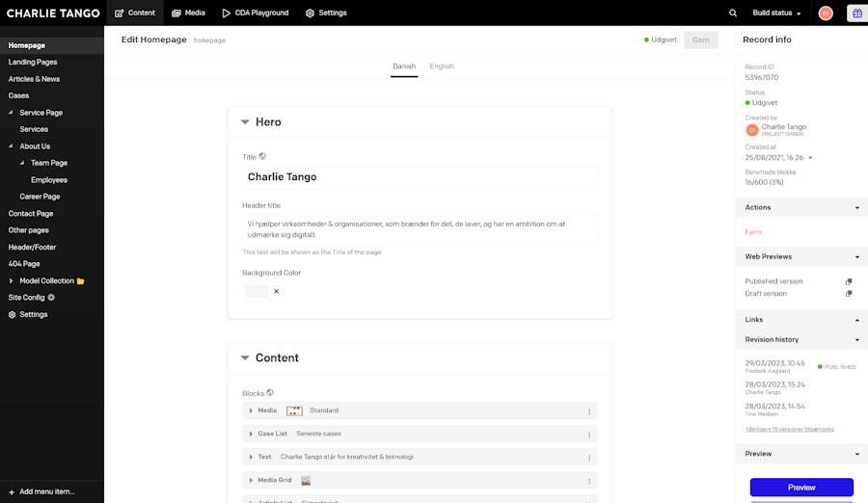
Task: Select the 29/03/2023, 10:45 revision
Action: point(775,363)
